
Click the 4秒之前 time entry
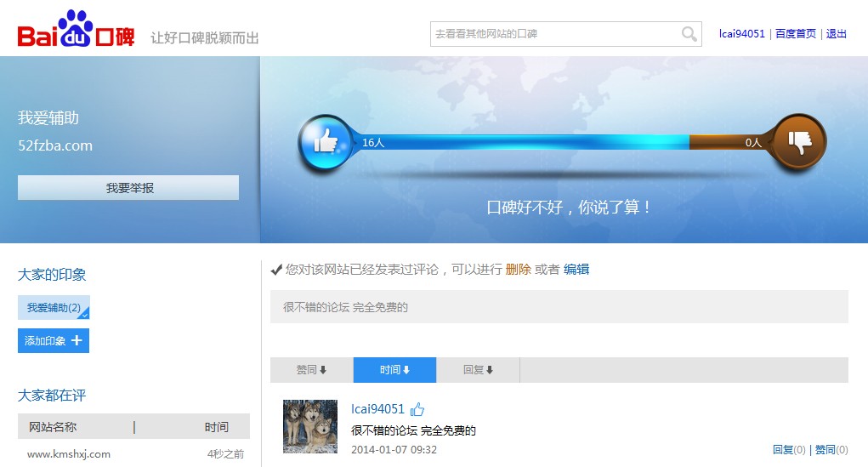[x=225, y=454]
